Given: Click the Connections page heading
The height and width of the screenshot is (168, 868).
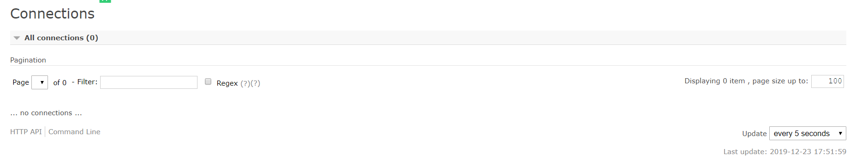Looking at the screenshot, I should pos(52,14).
